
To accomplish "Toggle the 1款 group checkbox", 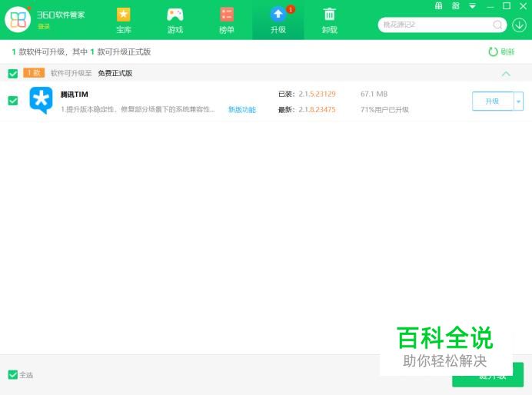I will [13, 73].
